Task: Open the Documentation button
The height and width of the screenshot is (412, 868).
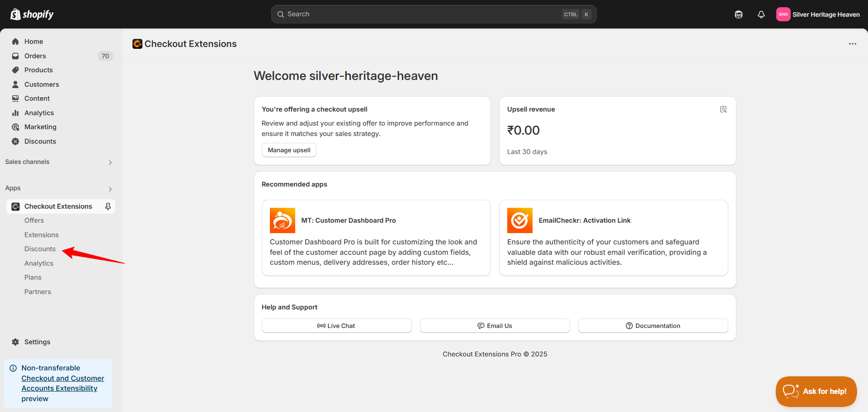Action: pos(653,326)
